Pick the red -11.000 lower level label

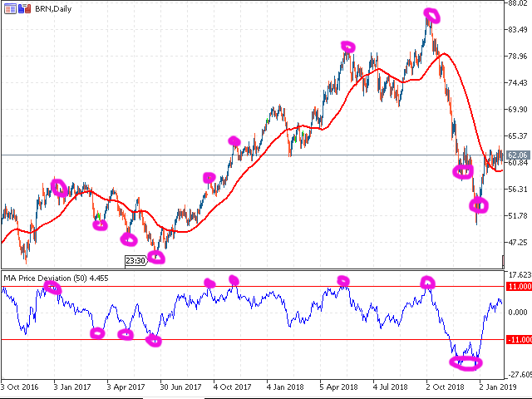click(x=519, y=340)
